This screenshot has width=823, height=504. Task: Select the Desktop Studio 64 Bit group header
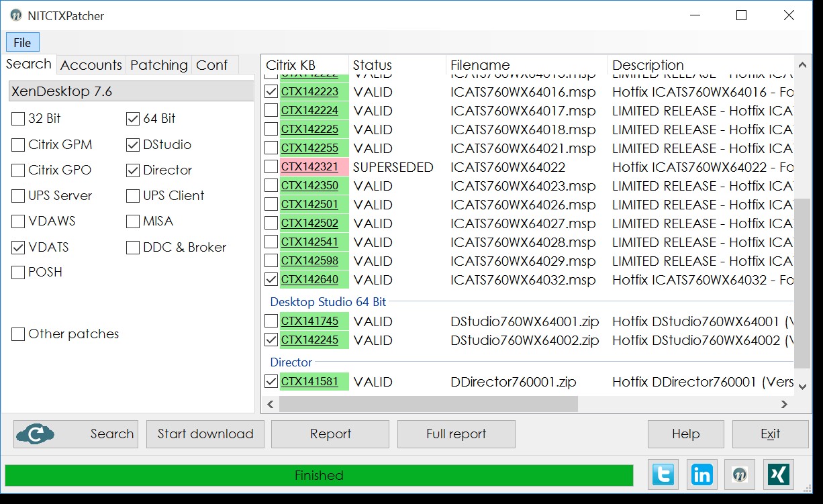tap(328, 302)
